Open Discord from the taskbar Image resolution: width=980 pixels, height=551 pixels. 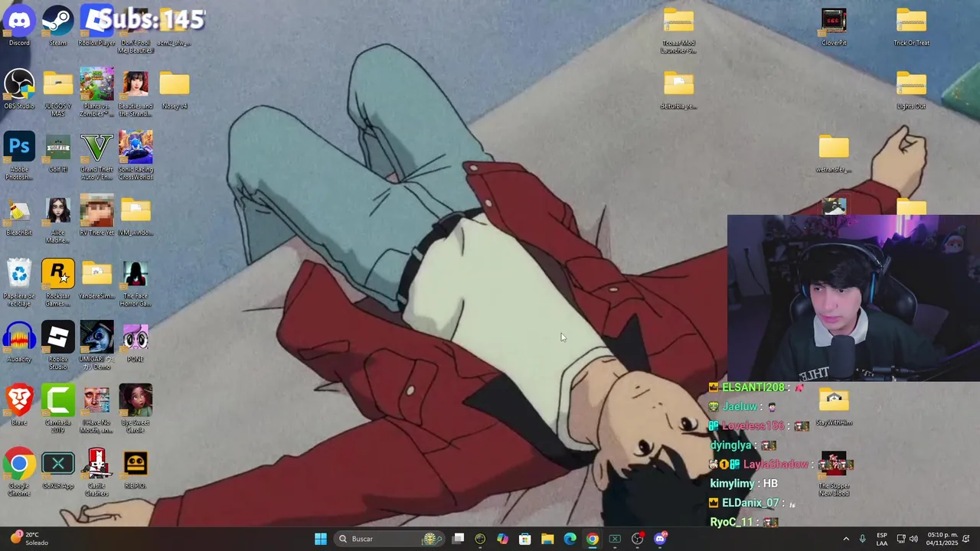660,539
